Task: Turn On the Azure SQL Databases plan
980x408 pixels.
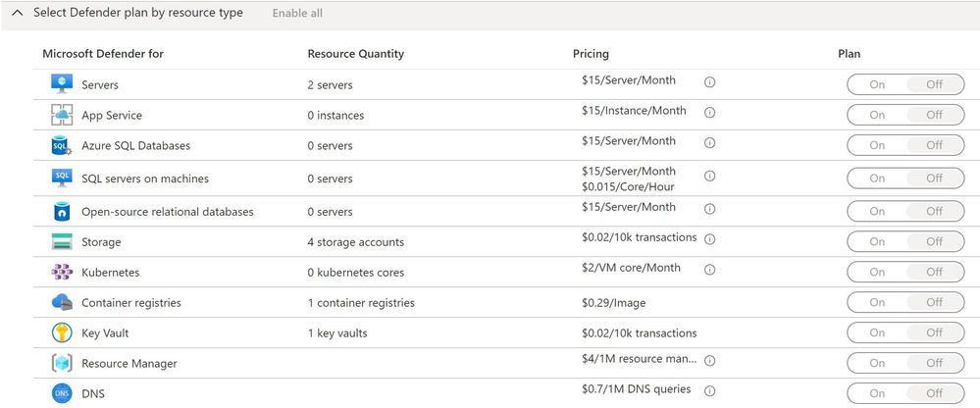Action: 877,145
